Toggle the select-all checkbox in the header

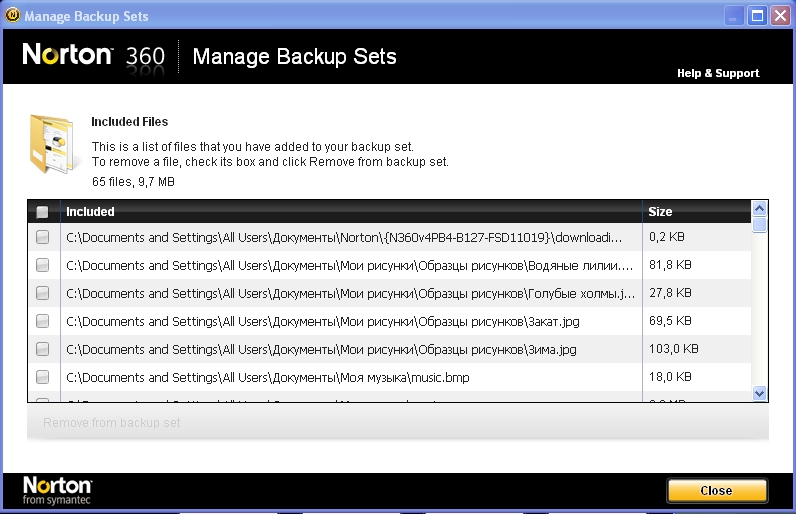[42, 212]
